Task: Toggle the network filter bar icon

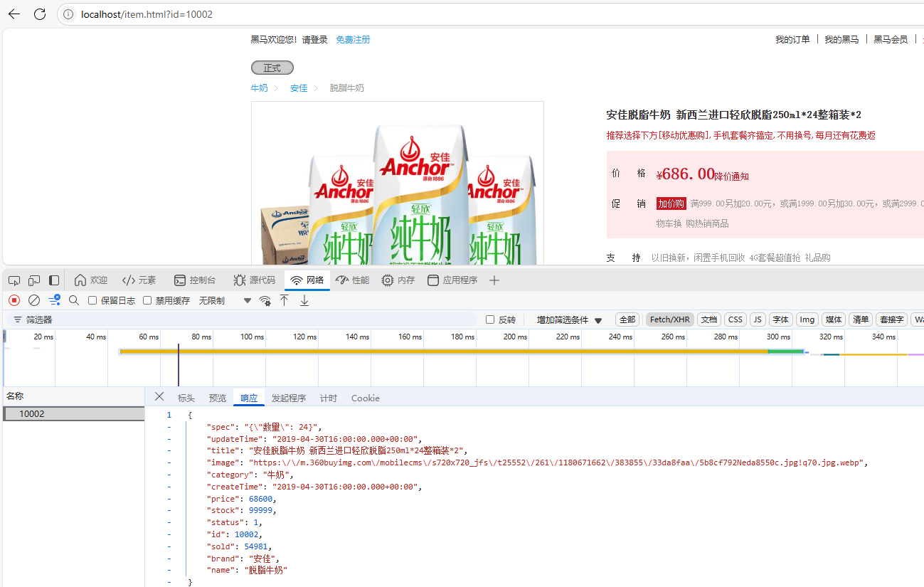Action: point(54,300)
